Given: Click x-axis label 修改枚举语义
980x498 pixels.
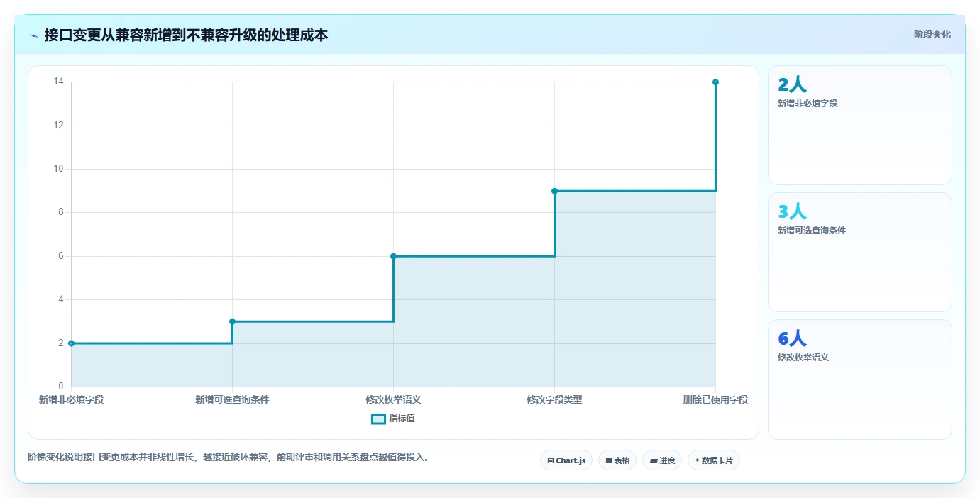Looking at the screenshot, I should tap(393, 399).
